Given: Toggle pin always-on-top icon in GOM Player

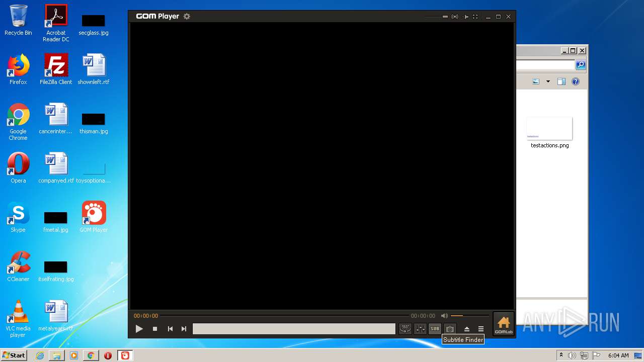Looking at the screenshot, I should coord(466,17).
